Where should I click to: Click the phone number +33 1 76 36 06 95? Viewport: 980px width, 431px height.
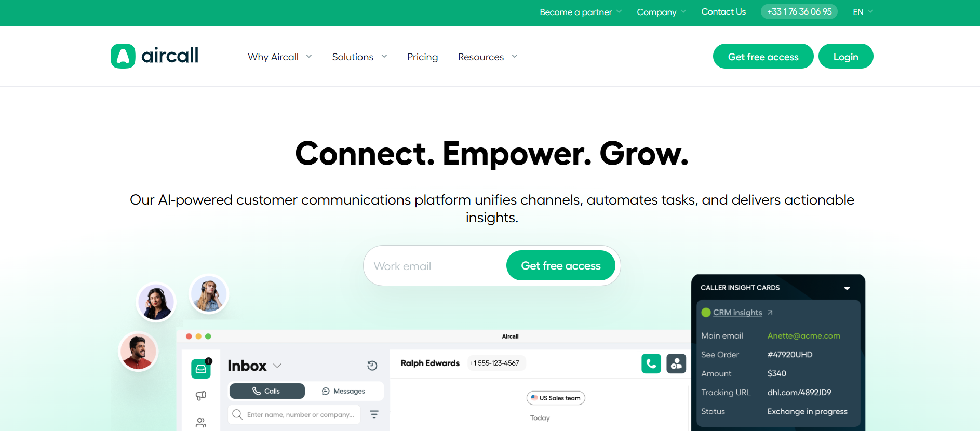[x=799, y=11]
